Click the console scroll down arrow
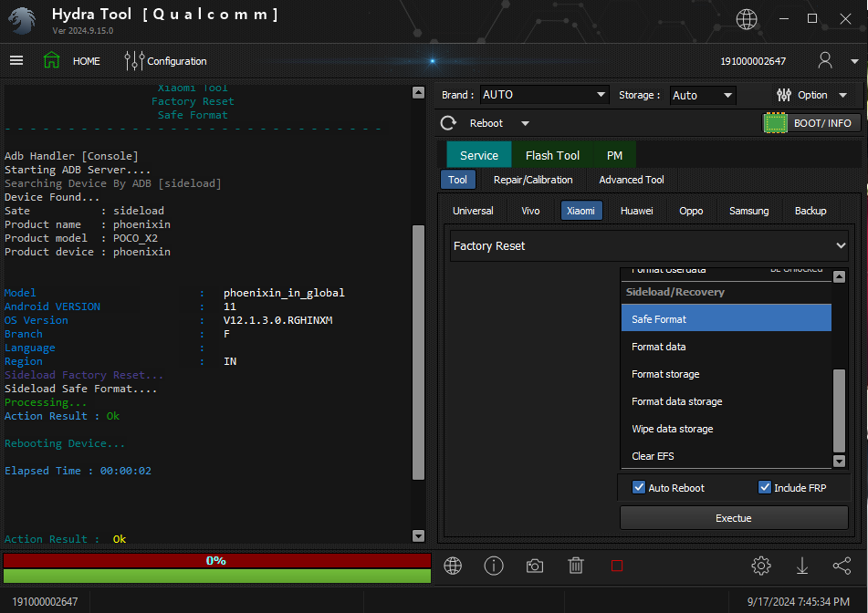Viewport: 868px width, 613px height. (x=419, y=535)
